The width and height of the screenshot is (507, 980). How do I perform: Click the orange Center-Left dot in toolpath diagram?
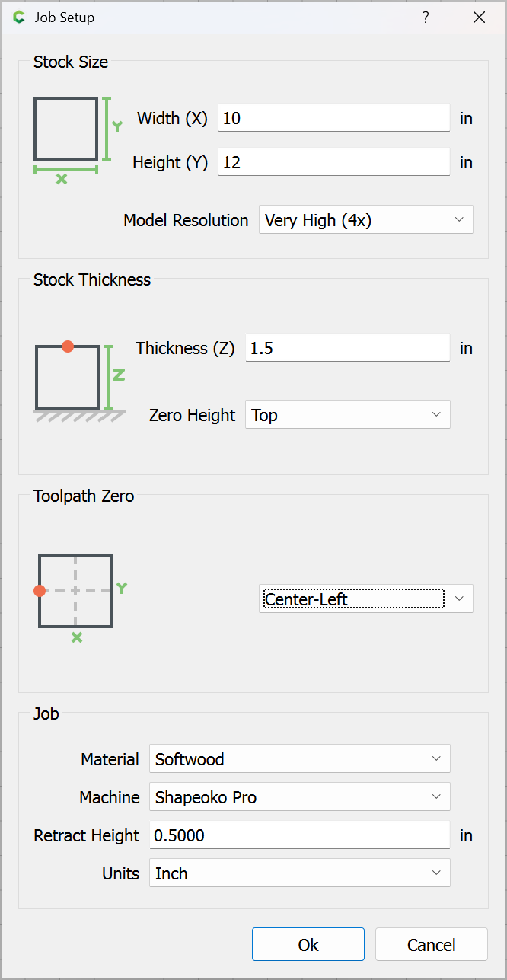point(40,591)
